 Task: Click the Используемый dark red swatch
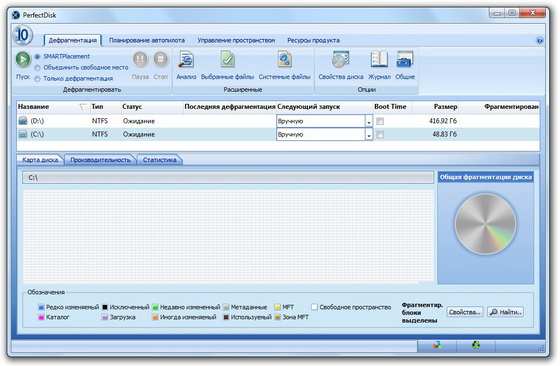pos(226,317)
